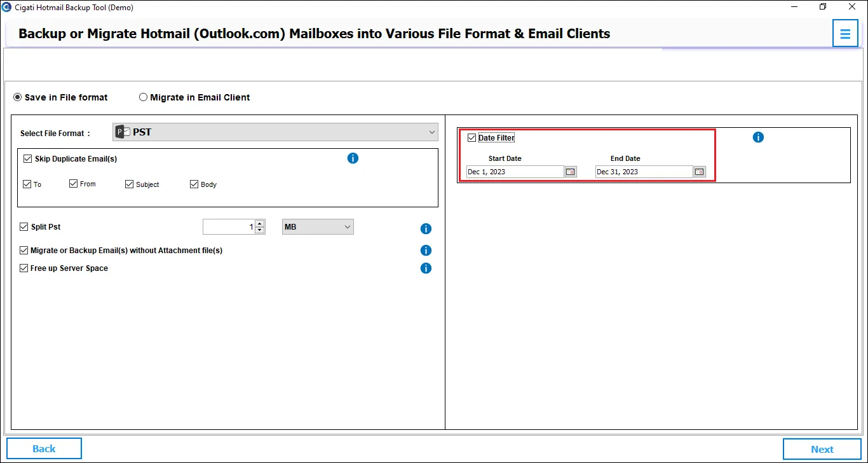The image size is (868, 463).
Task: Click info icon beside Date Filter
Action: [758, 137]
